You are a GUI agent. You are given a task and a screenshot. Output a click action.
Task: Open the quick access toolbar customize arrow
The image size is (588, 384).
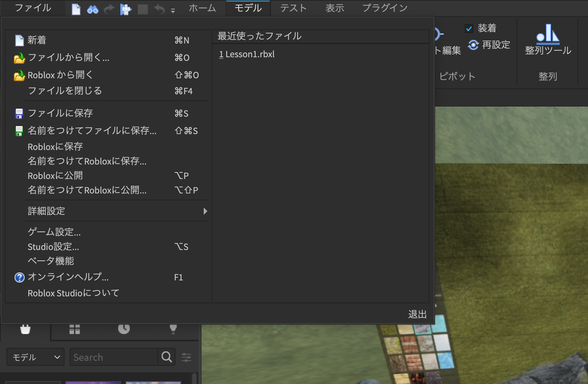pyautogui.click(x=173, y=11)
